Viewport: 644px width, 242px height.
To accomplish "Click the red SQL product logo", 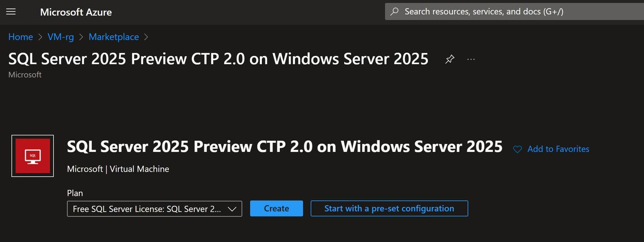I will (x=33, y=156).
